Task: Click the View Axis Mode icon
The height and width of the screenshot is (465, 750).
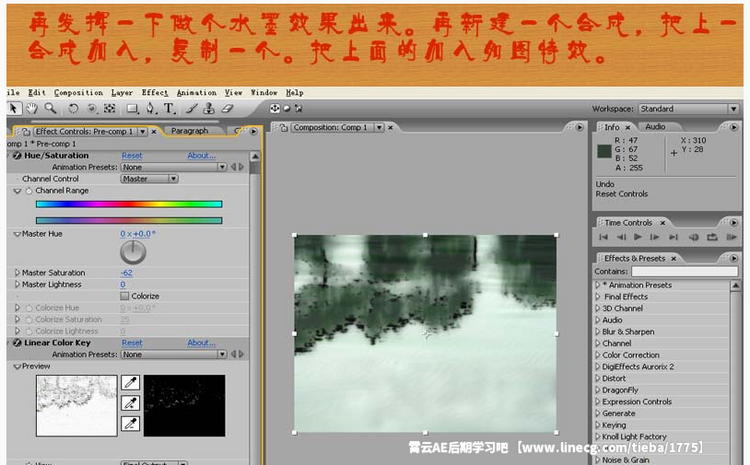Action: click(298, 109)
